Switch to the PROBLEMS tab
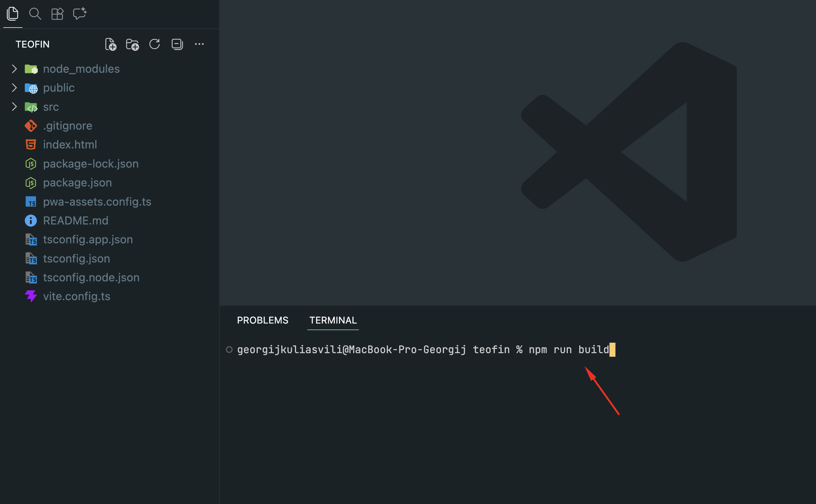 point(262,320)
